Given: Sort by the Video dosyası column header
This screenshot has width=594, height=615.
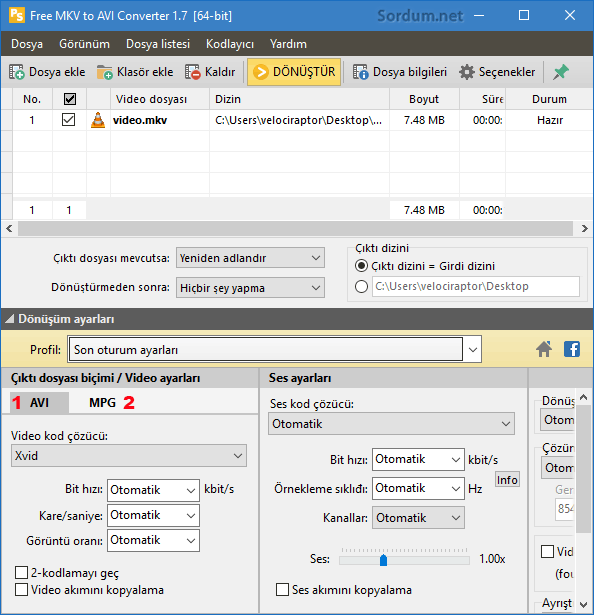Looking at the screenshot, I should click(160, 99).
